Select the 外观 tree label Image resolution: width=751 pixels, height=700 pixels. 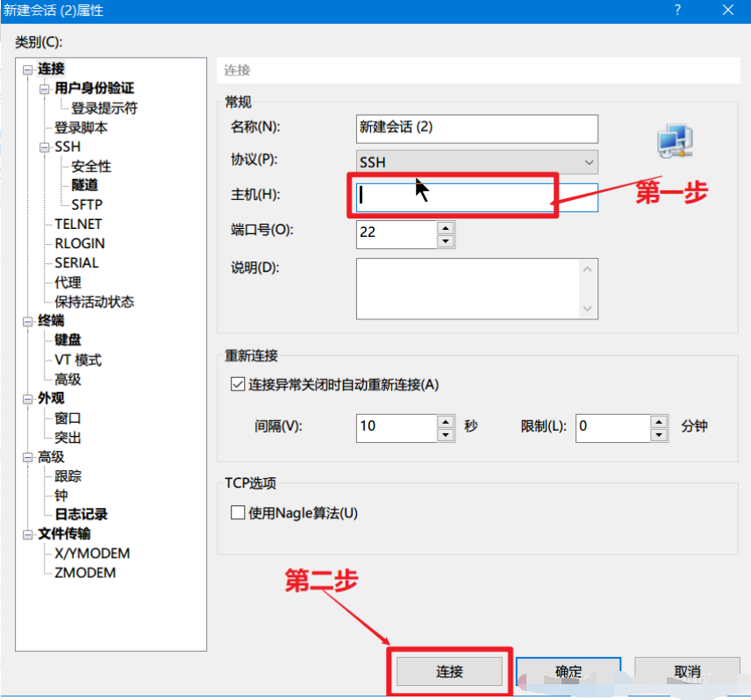(x=51, y=398)
